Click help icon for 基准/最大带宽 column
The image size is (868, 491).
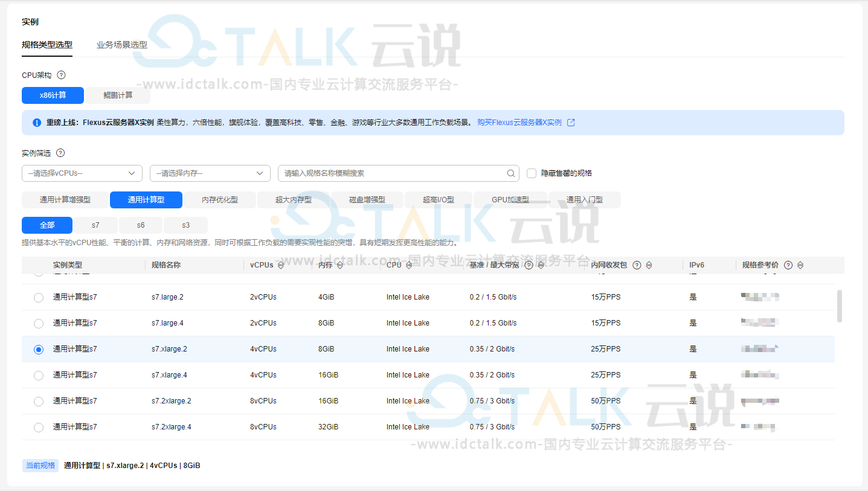pyautogui.click(x=529, y=265)
